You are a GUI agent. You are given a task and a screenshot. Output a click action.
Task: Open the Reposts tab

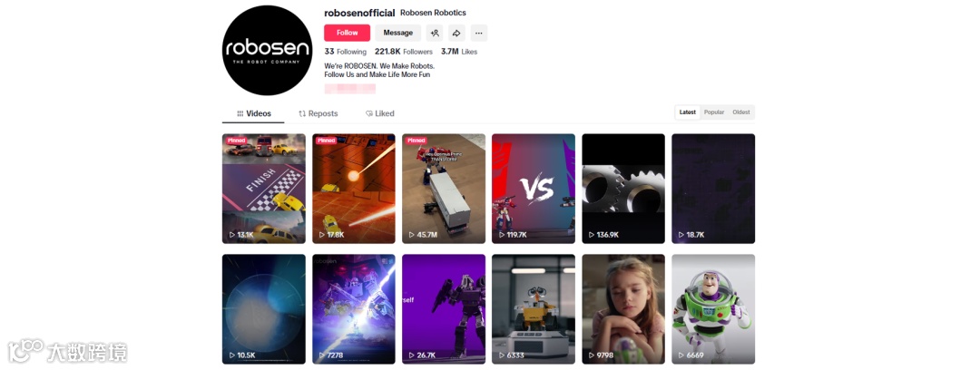(318, 113)
